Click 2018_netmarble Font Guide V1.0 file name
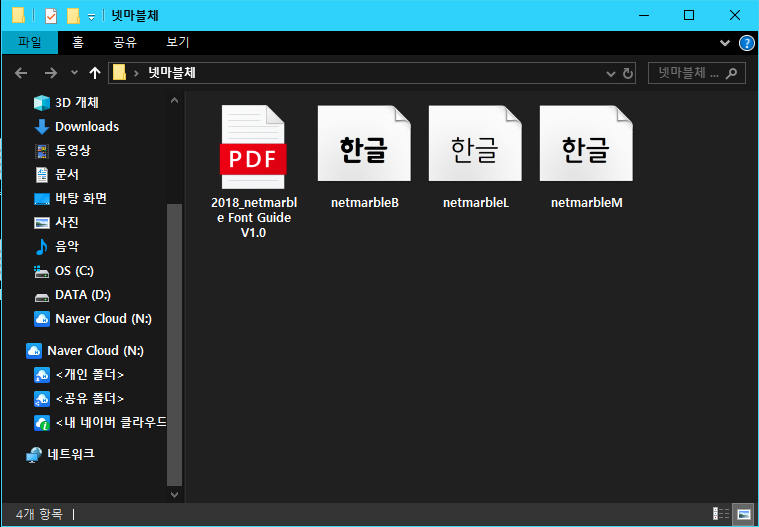 coord(254,218)
